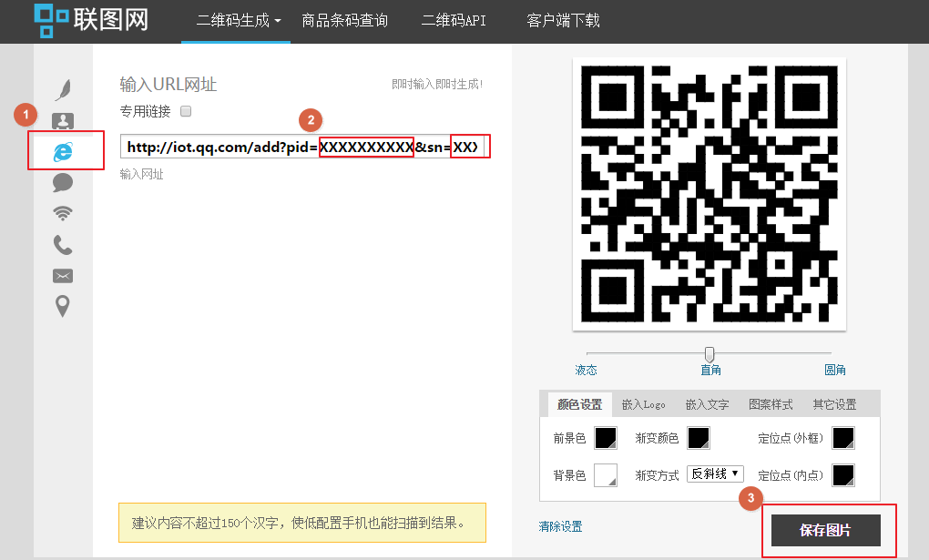929x560 pixels.
Task: Select the text (feather) QR type icon
Action: [x=64, y=89]
